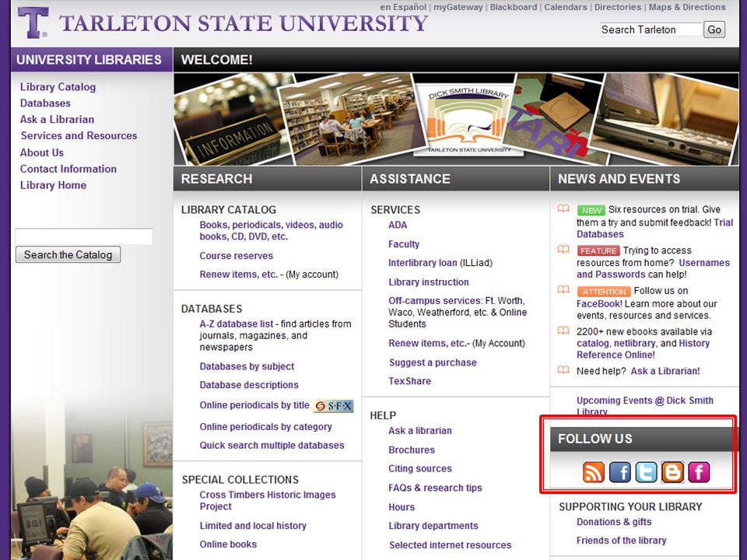Image resolution: width=747 pixels, height=560 pixels.
Task: Open Suggest a purchase link
Action: pos(433,362)
